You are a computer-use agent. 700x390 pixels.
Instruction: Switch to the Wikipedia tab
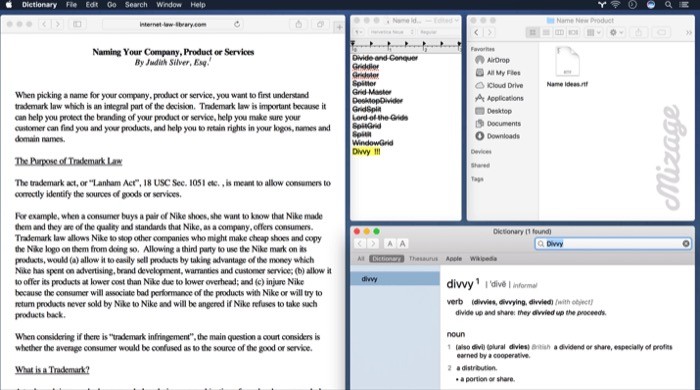[483, 259]
